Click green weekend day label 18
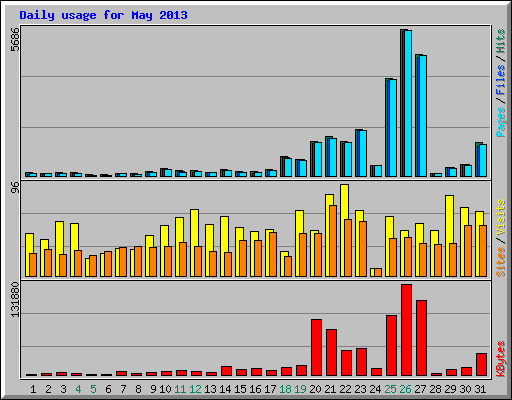512x400 pixels. (x=285, y=389)
